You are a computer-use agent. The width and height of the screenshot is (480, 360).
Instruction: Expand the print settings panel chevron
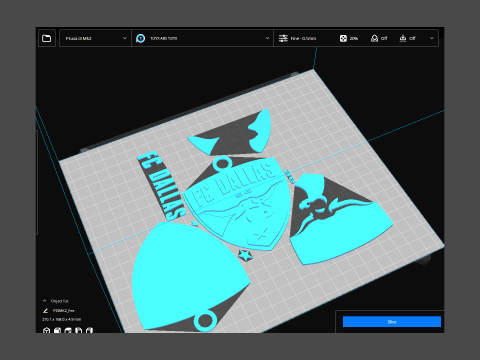pos(432,38)
